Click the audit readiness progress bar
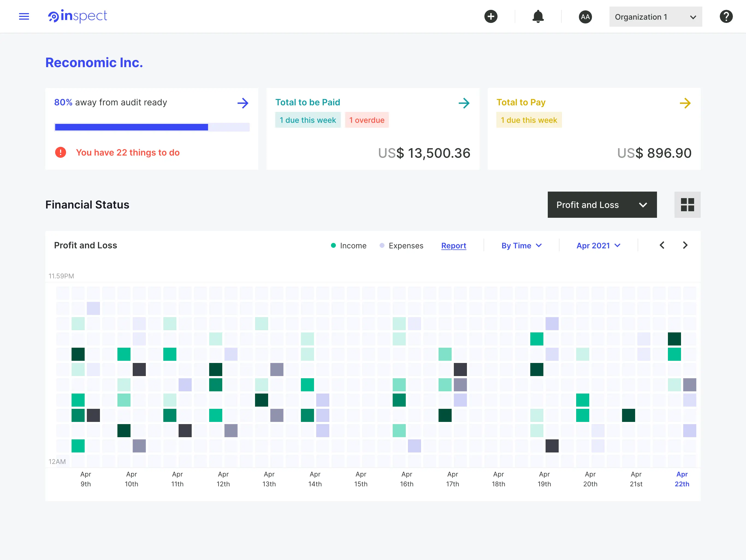Viewport: 746px width, 560px height. 152,127
